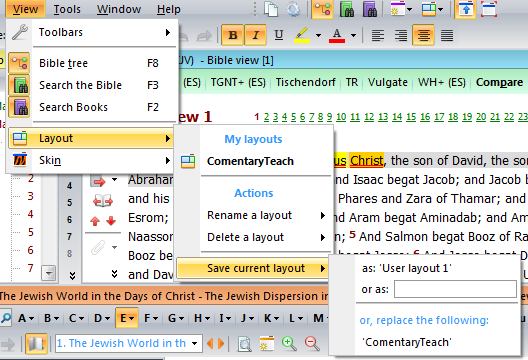Screen dimensions: 528x360
Task: Select chapter 6 in Bible tree
Action: click(x=31, y=250)
